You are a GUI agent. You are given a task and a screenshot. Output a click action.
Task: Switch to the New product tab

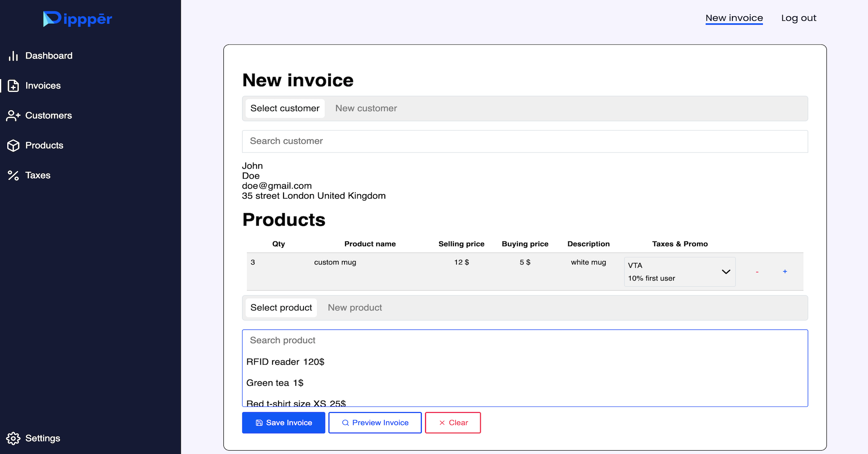355,308
